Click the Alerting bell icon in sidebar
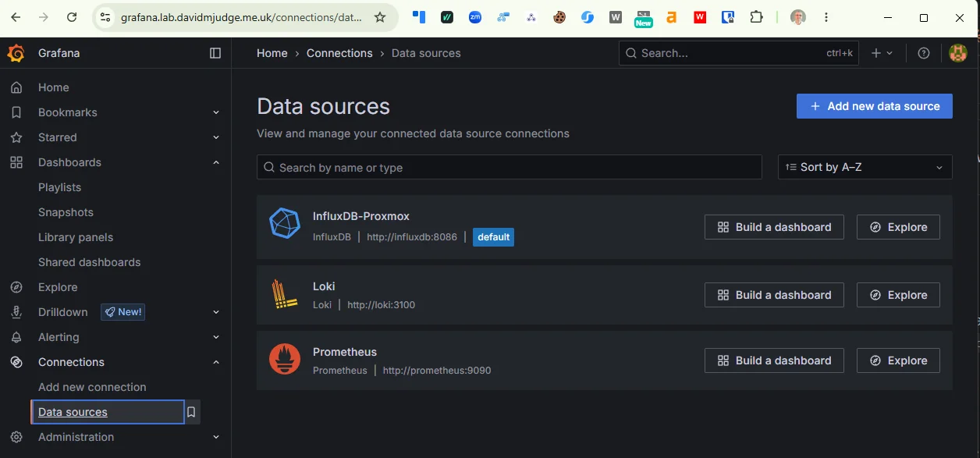The height and width of the screenshot is (458, 980). pyautogui.click(x=16, y=337)
